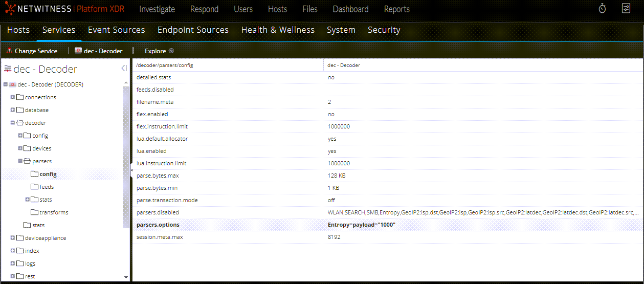Screen dimensions: 644x284
Task: Open the timer/jobs stopwatch icon
Action: [x=602, y=9]
